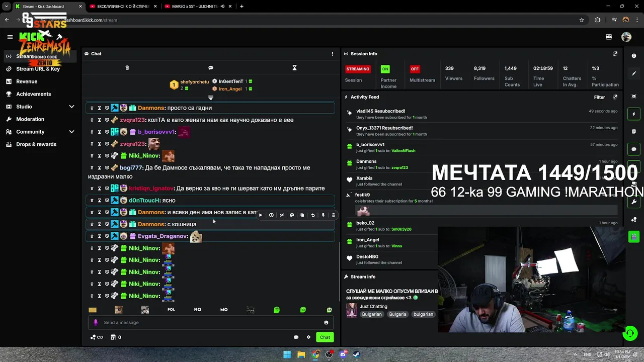Toggle the Partner Income ON switch
Screen dimensions: 644x362
pos(385,69)
